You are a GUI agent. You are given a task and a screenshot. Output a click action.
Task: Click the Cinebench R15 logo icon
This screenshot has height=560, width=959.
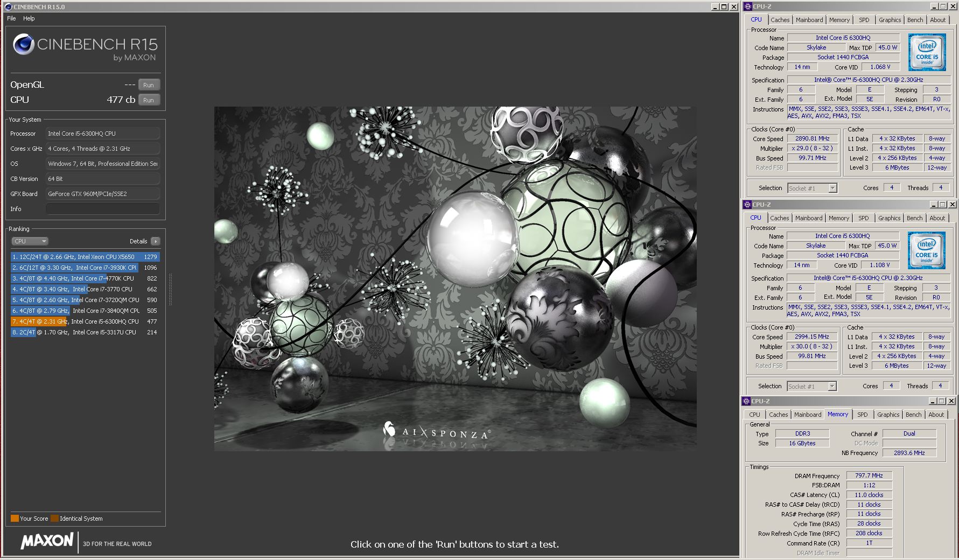click(x=24, y=45)
